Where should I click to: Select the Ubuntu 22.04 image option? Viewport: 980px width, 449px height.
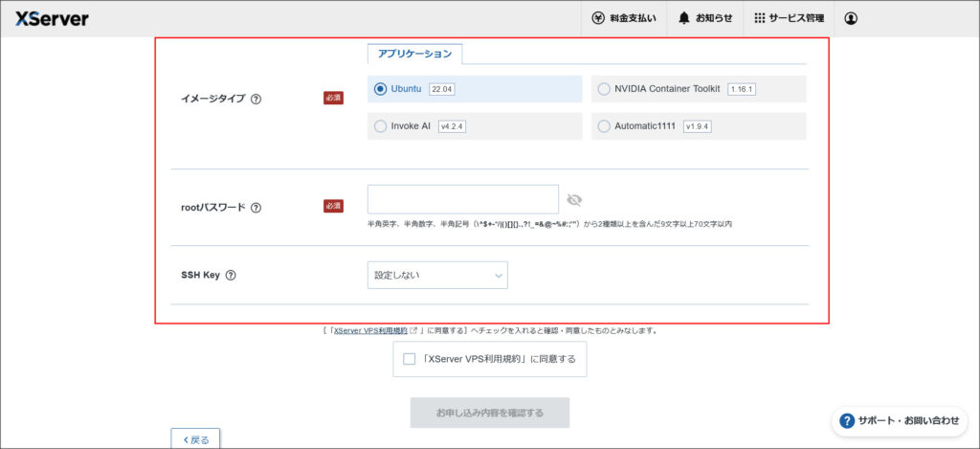coord(381,89)
